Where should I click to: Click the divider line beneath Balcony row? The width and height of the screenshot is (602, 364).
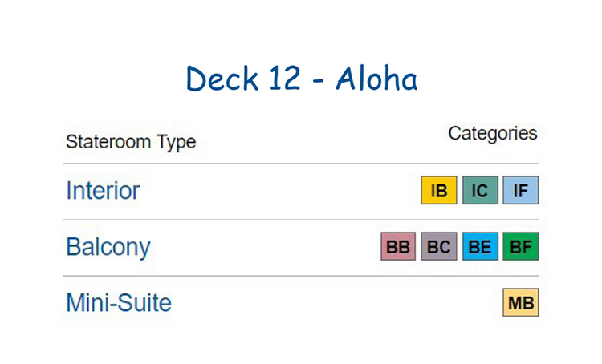tap(301, 276)
